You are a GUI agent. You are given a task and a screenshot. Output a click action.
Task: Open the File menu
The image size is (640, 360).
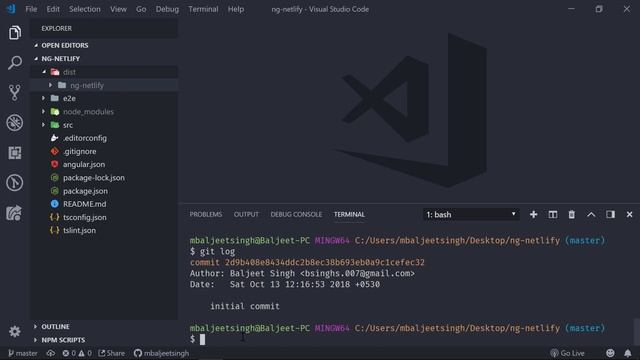point(31,9)
